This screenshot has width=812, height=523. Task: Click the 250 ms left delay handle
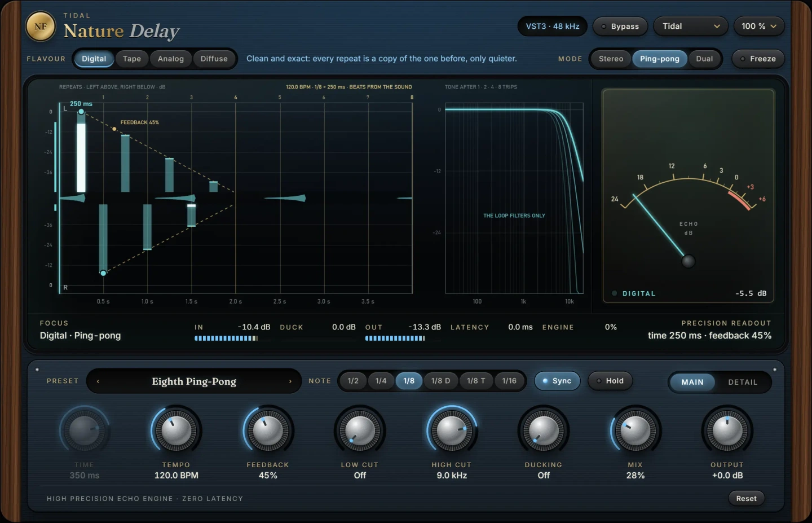point(81,112)
